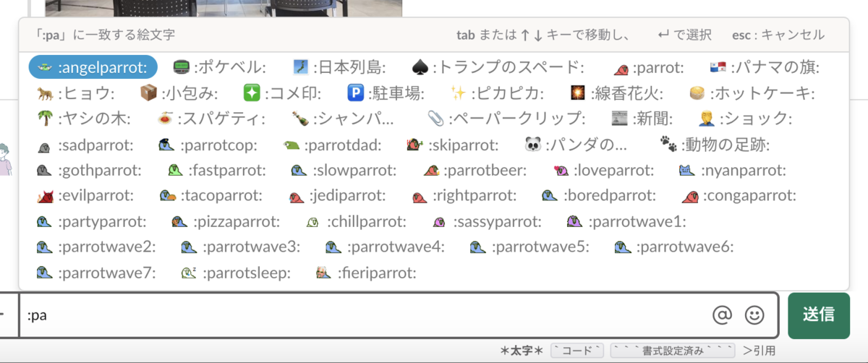The image size is (868, 363).
Task: Select the :トランプのスペード: spade emoji
Action: pyautogui.click(x=498, y=67)
